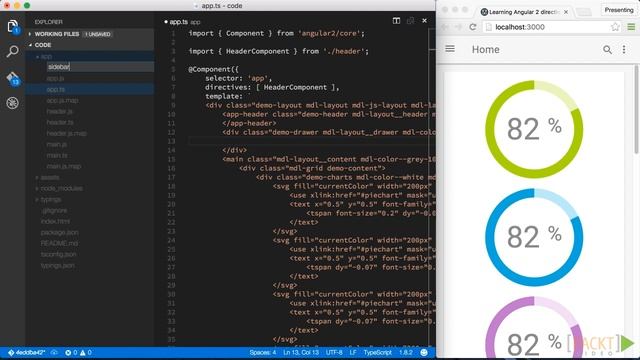Open the Explorer view in activity bar

click(13, 27)
